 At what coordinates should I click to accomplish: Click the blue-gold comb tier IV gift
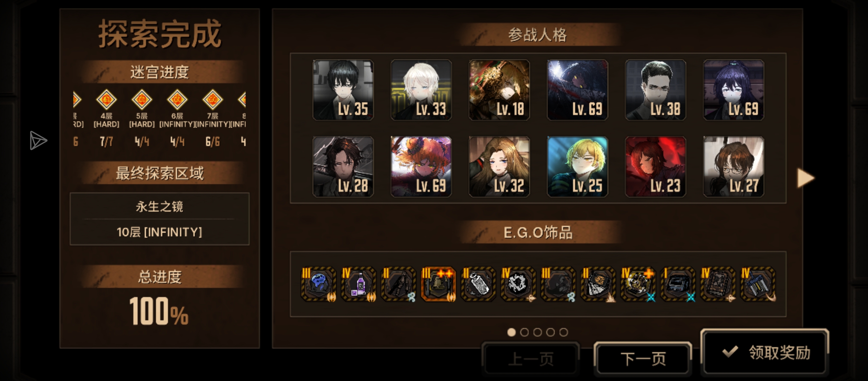[758, 284]
